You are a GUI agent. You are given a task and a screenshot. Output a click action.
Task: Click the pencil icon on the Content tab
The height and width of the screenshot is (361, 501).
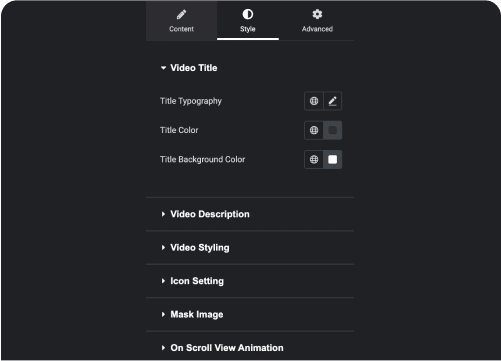point(181,14)
